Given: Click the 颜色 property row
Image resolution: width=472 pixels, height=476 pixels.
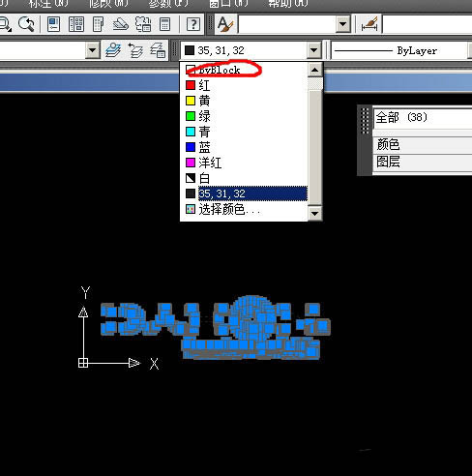Looking at the screenshot, I should [423, 145].
